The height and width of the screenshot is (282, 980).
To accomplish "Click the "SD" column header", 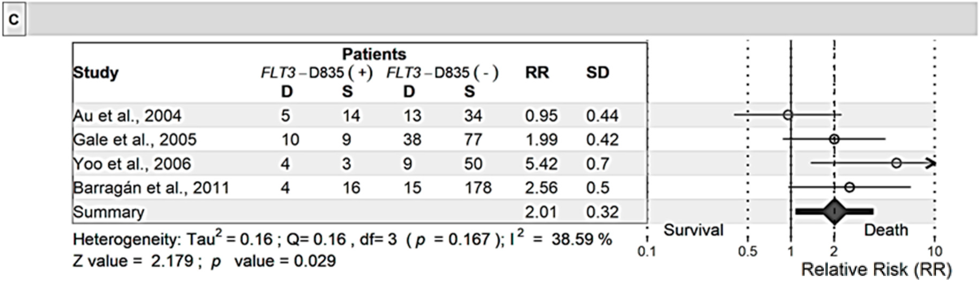I will pos(598,72).
